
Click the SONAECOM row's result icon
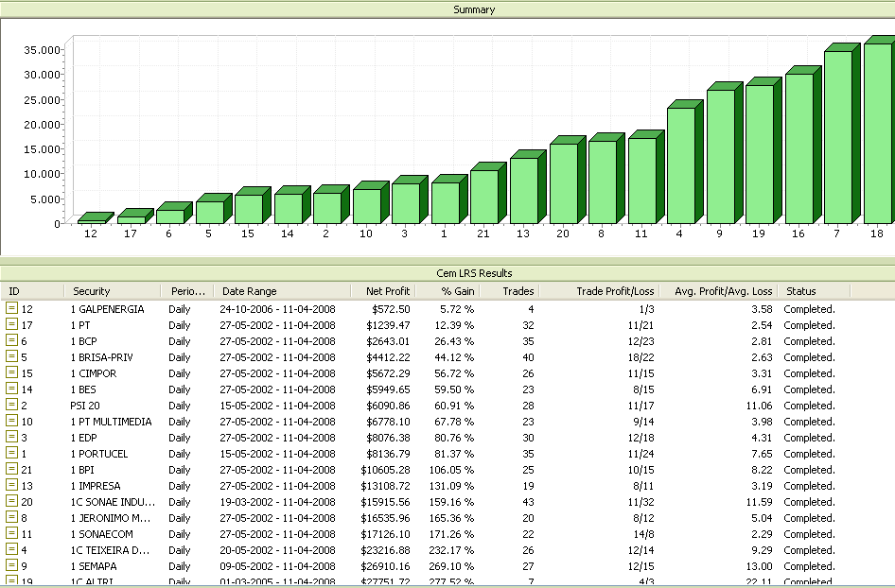pyautogui.click(x=11, y=533)
